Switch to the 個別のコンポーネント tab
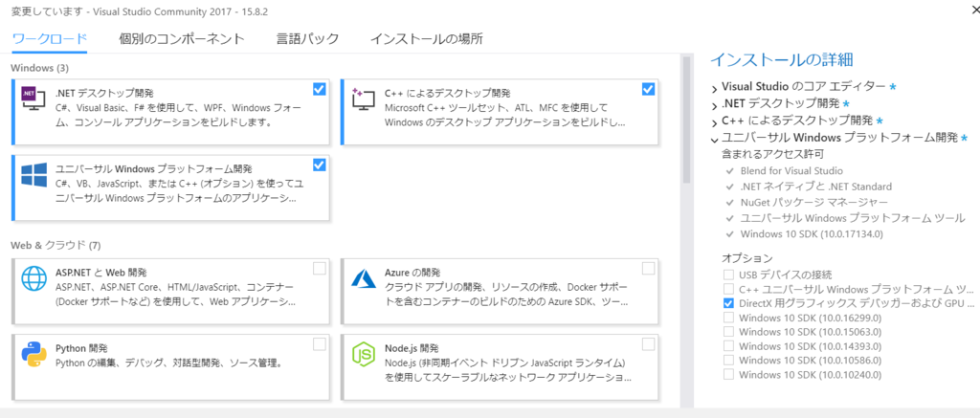This screenshot has width=980, height=418. coord(182,38)
